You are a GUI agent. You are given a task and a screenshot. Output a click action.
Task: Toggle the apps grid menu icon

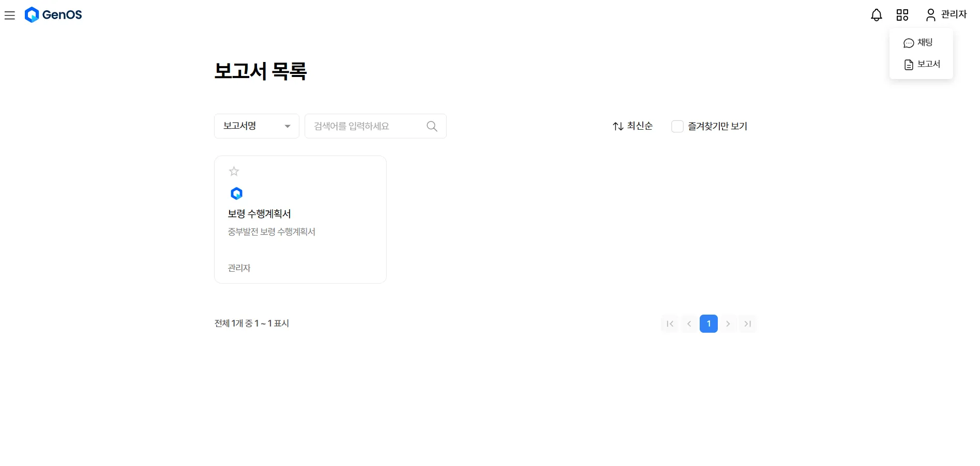pyautogui.click(x=902, y=15)
